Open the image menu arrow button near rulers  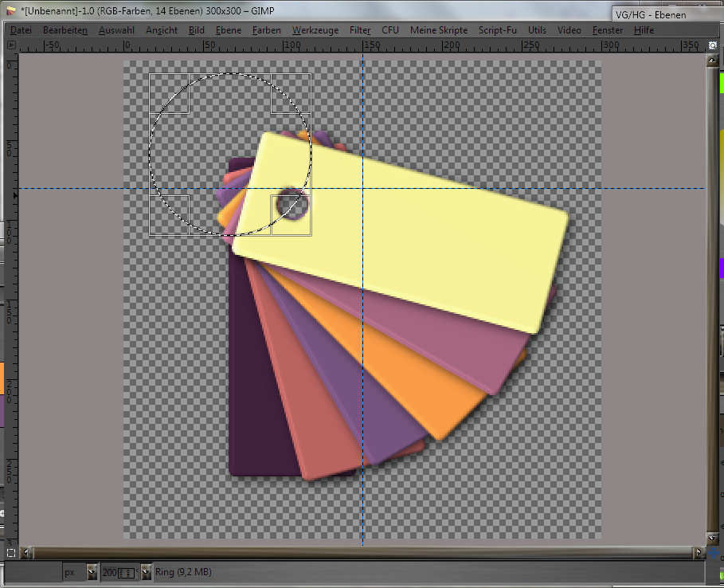click(11, 45)
